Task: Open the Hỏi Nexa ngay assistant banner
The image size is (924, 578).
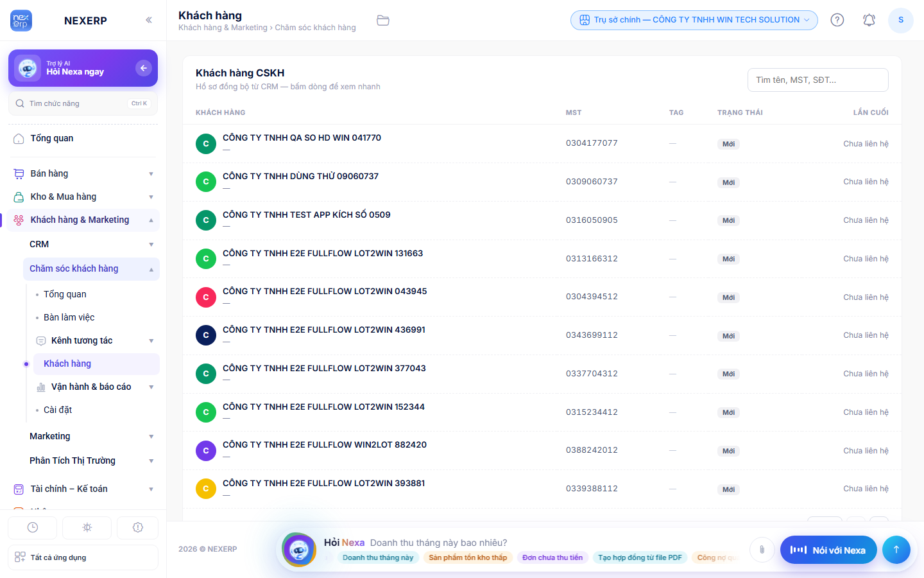Action: (x=83, y=68)
